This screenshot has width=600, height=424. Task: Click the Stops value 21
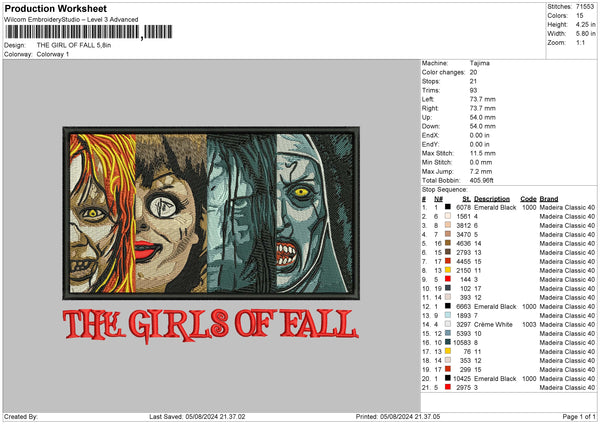473,81
